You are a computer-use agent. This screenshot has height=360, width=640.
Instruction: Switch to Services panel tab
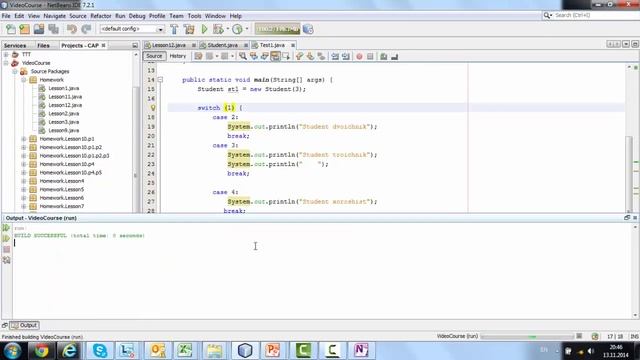click(x=15, y=45)
